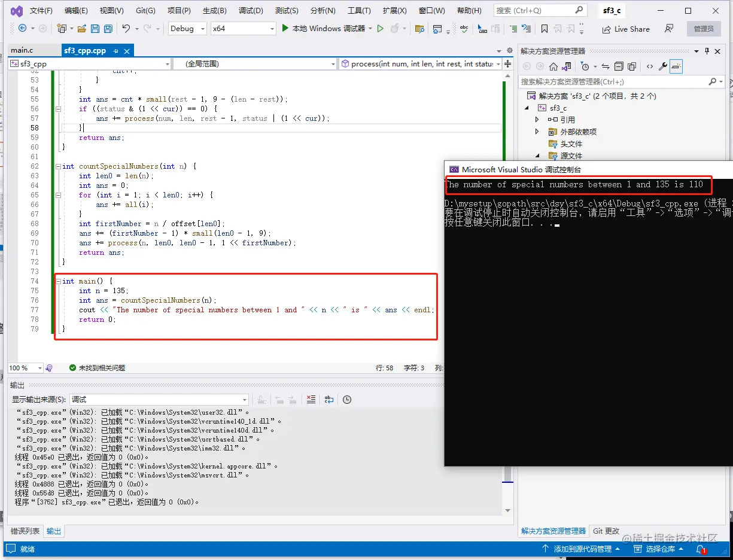Click 添加到源代码管理 in the status bar

click(582, 549)
